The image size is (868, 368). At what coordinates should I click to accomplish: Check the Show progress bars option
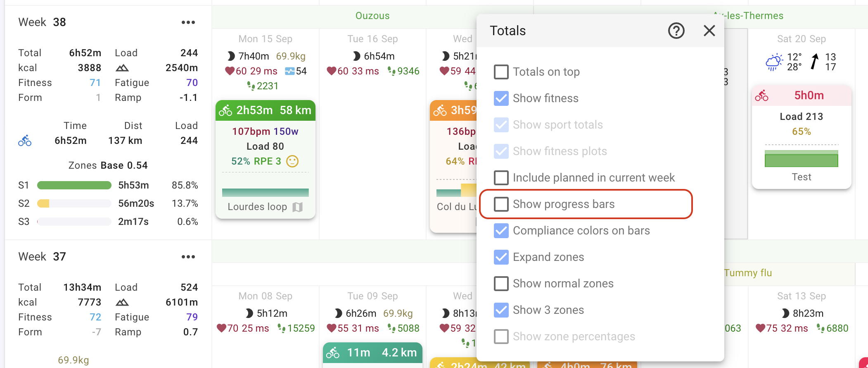501,204
